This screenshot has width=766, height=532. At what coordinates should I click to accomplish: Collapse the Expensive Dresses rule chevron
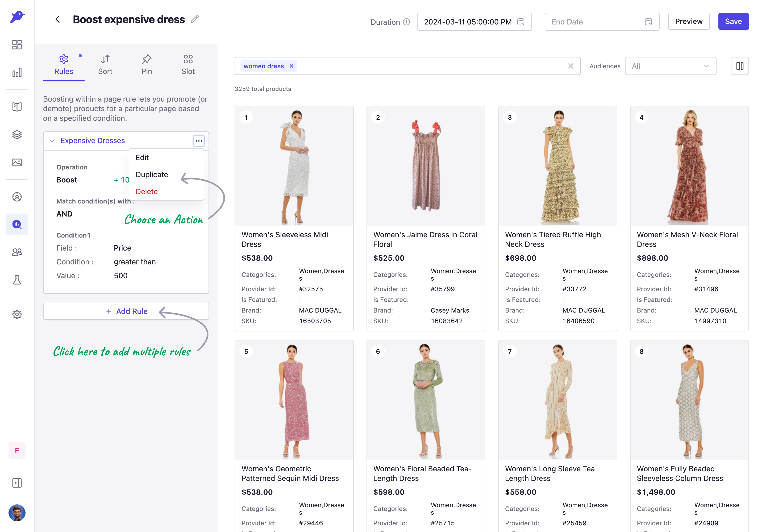coord(52,141)
